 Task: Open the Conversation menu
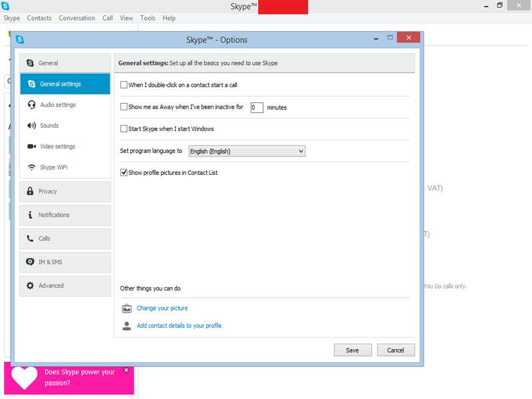click(x=76, y=18)
